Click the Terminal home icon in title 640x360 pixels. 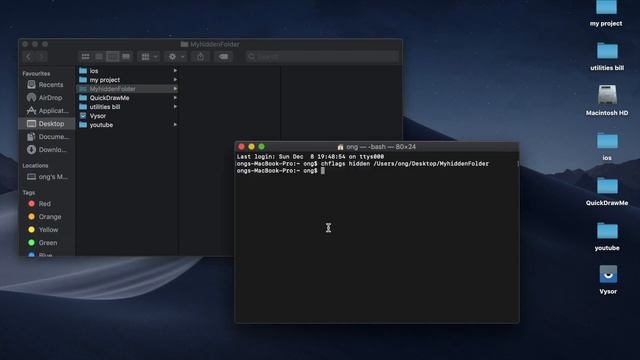click(x=340, y=147)
